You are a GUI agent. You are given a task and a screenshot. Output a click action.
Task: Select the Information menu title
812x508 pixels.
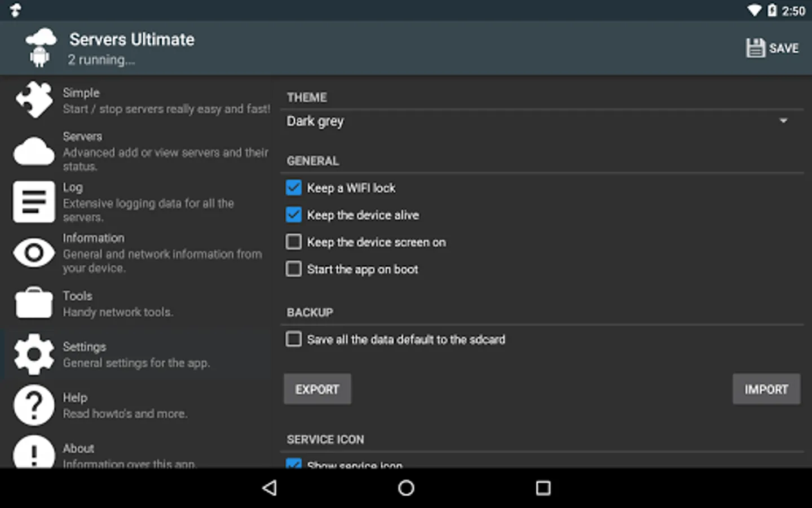click(94, 238)
